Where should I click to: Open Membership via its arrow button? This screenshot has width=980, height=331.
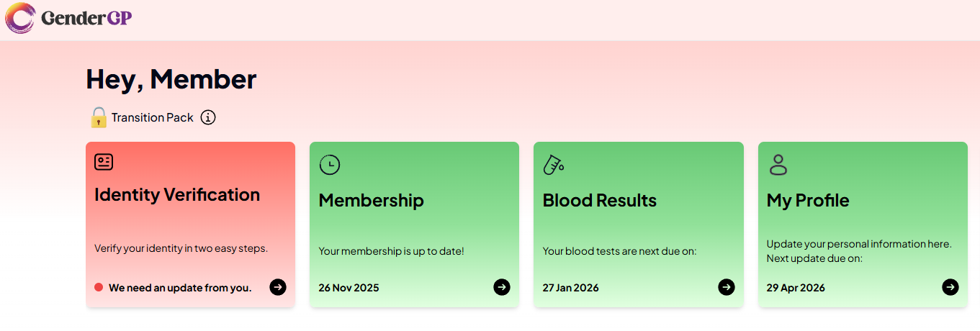(x=502, y=287)
